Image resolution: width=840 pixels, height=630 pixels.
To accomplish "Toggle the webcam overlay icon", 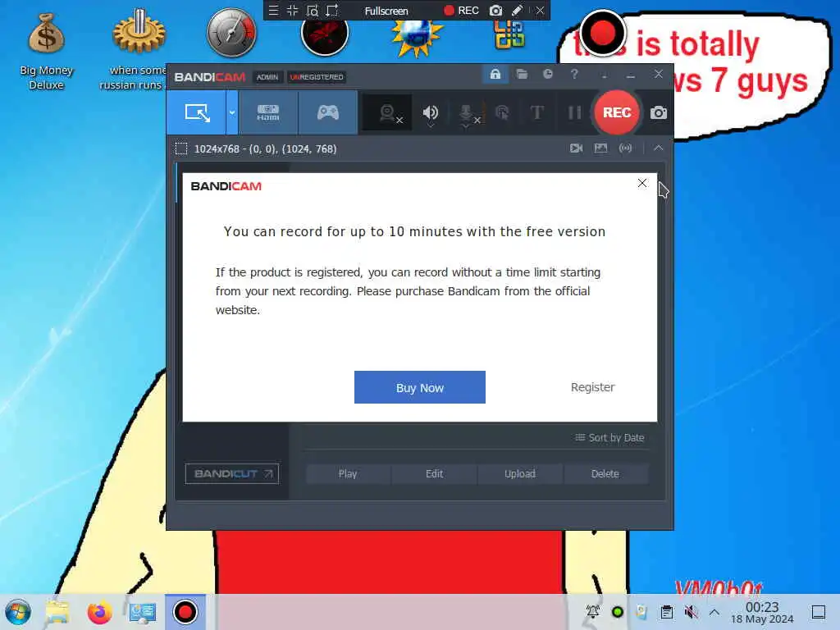I will (388, 113).
